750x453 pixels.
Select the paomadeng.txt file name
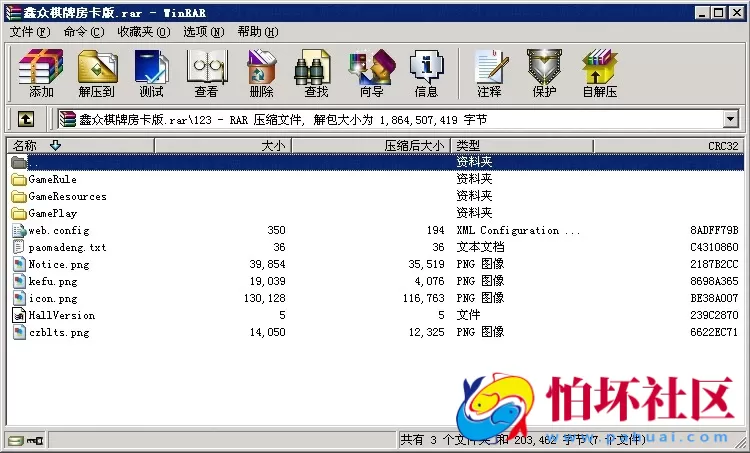(x=67, y=247)
